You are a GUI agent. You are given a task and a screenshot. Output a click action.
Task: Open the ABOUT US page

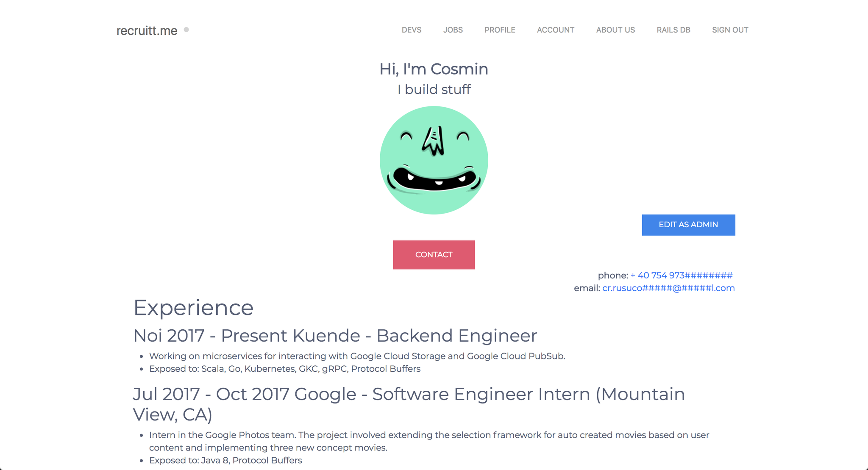[615, 30]
